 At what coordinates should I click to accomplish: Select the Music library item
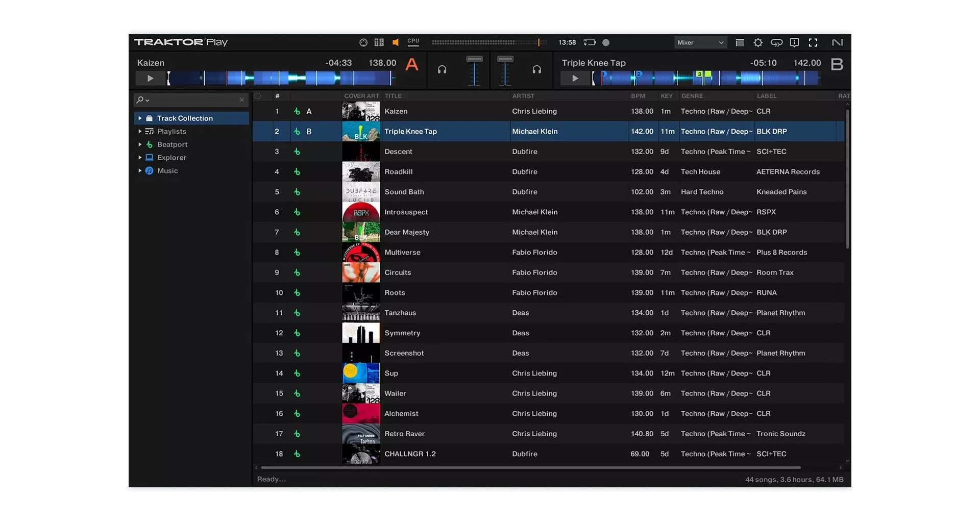tap(167, 171)
